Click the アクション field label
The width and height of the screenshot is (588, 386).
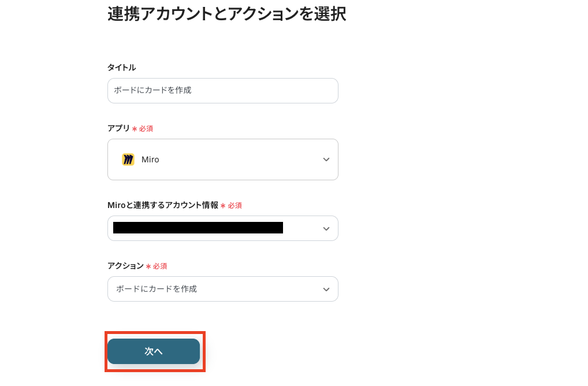tap(125, 266)
